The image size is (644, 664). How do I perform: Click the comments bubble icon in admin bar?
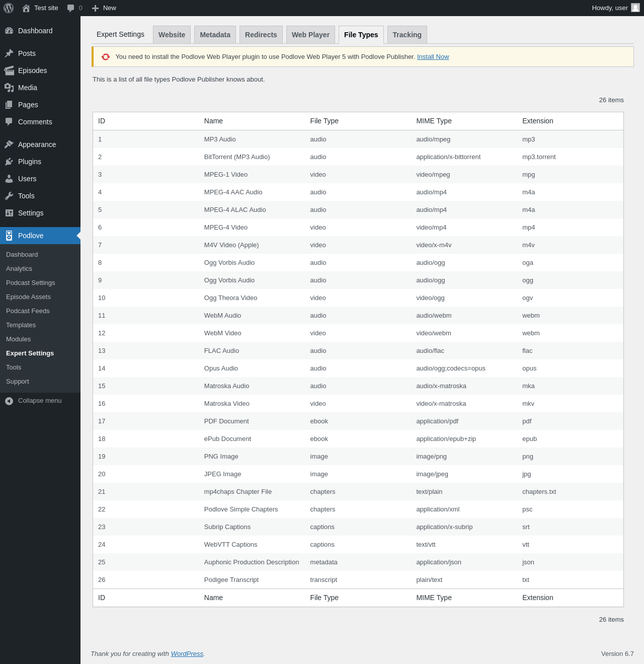point(71,8)
